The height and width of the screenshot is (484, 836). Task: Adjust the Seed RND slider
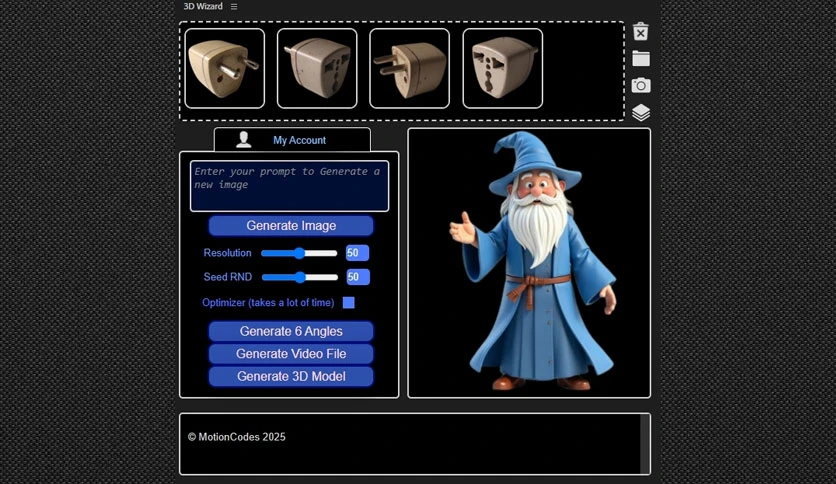point(300,277)
